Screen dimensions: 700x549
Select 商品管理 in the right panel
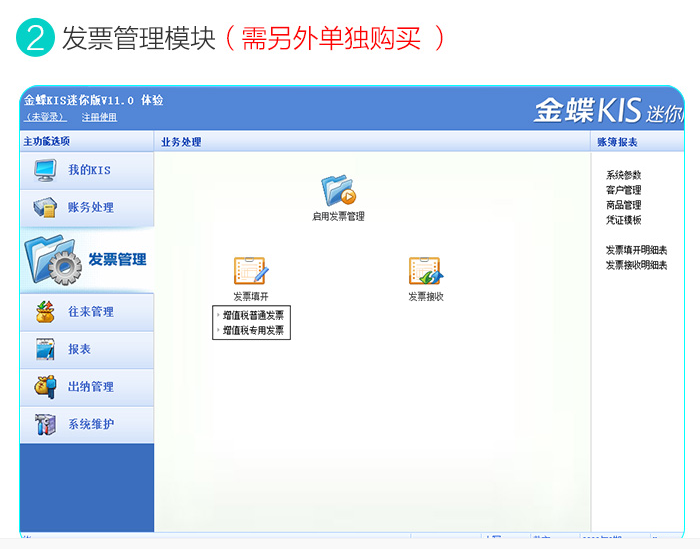[x=623, y=205]
